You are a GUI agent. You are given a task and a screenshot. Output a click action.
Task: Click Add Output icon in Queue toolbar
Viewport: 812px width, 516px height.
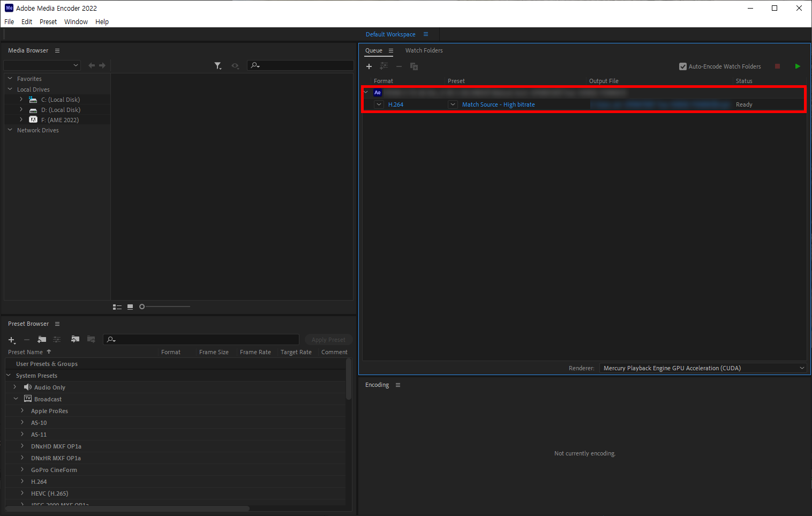point(384,66)
